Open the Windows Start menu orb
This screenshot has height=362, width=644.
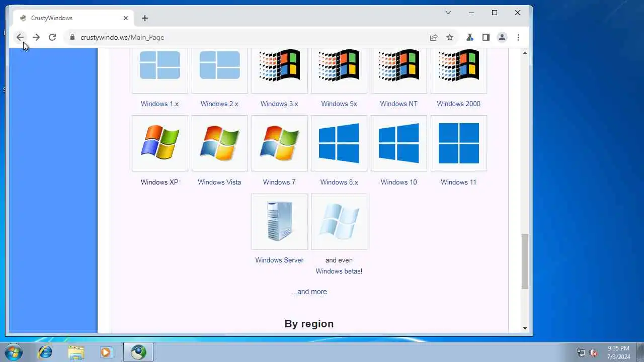(14, 352)
